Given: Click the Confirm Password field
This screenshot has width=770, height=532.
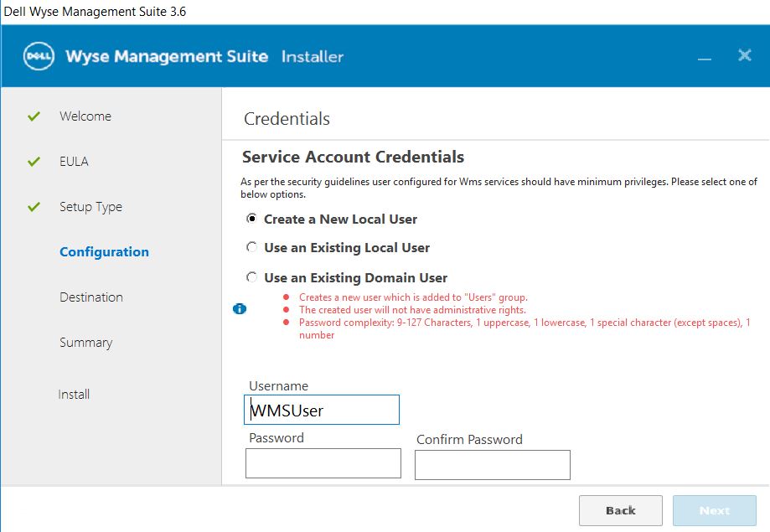Looking at the screenshot, I should point(492,465).
